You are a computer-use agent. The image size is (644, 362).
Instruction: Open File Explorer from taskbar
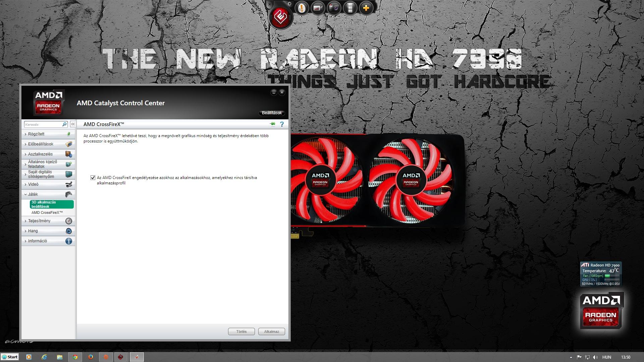click(x=60, y=357)
